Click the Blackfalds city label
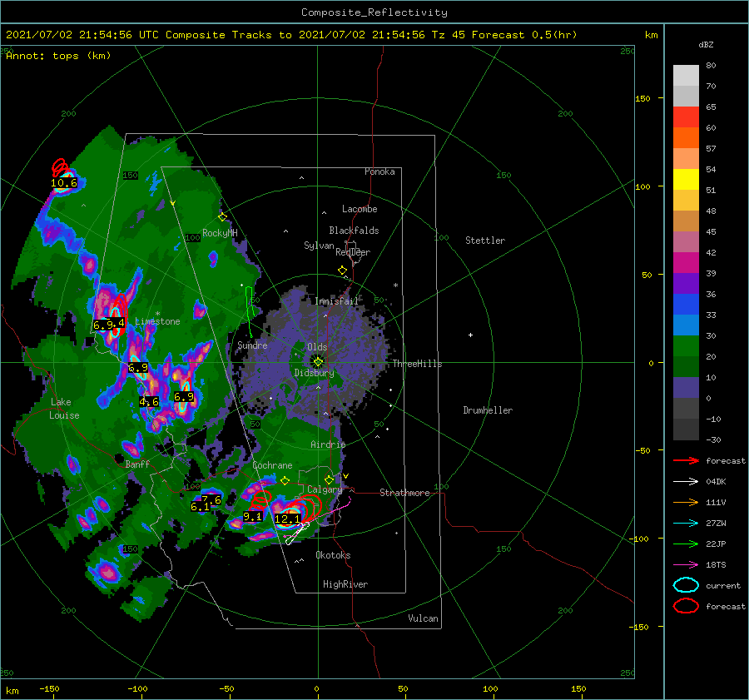 (x=354, y=231)
